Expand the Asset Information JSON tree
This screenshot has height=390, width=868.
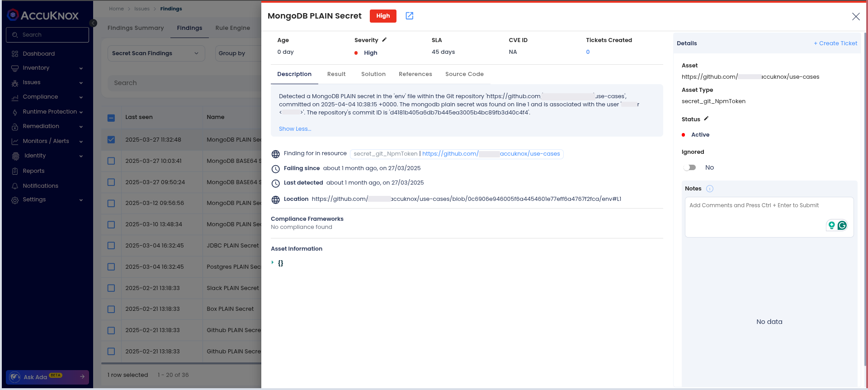click(273, 262)
